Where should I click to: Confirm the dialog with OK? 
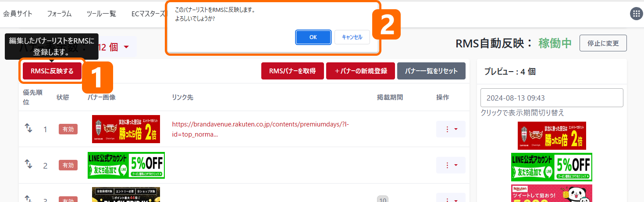313,37
